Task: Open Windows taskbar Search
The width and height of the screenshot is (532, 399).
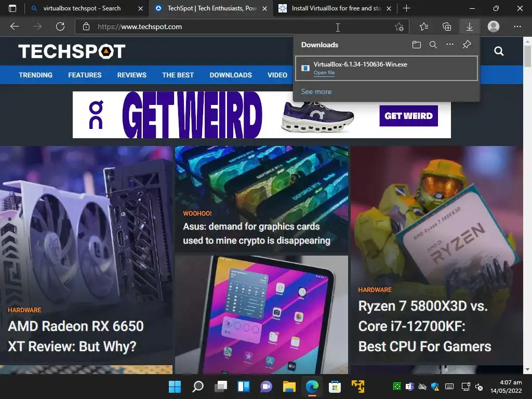Action: (x=198, y=387)
